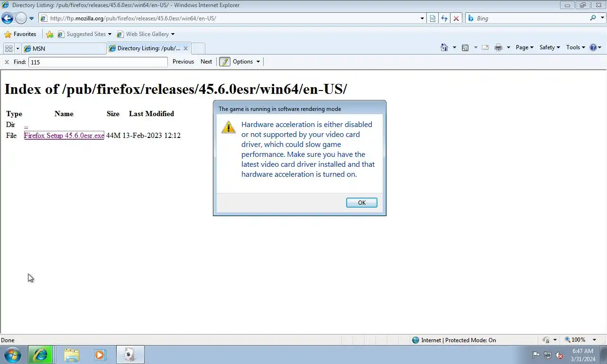
Task: Click the search magnifier icon
Action: click(x=593, y=18)
